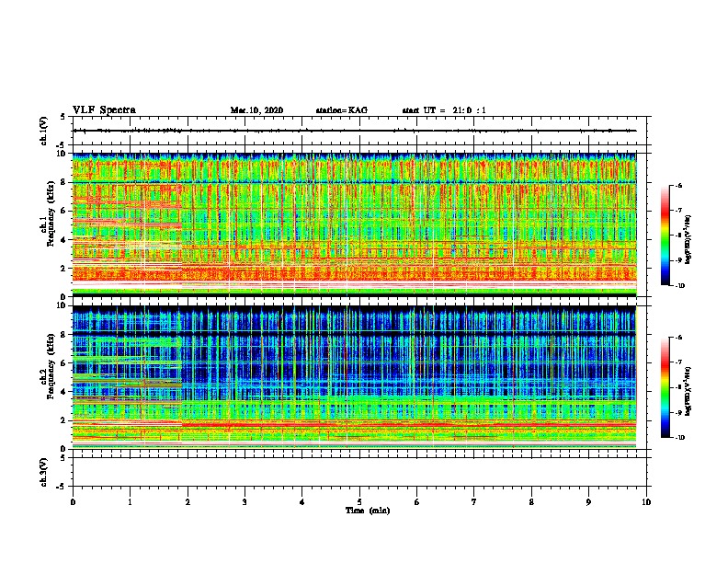The width and height of the screenshot is (728, 563).
Task: Click the ch.1 color bar log(PSD) unit label
Action: tap(688, 239)
